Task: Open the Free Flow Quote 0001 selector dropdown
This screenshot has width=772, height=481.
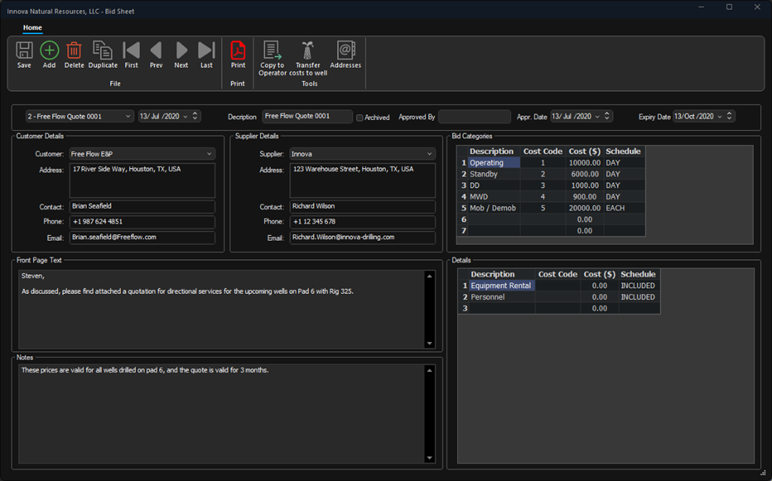Action: pos(128,117)
